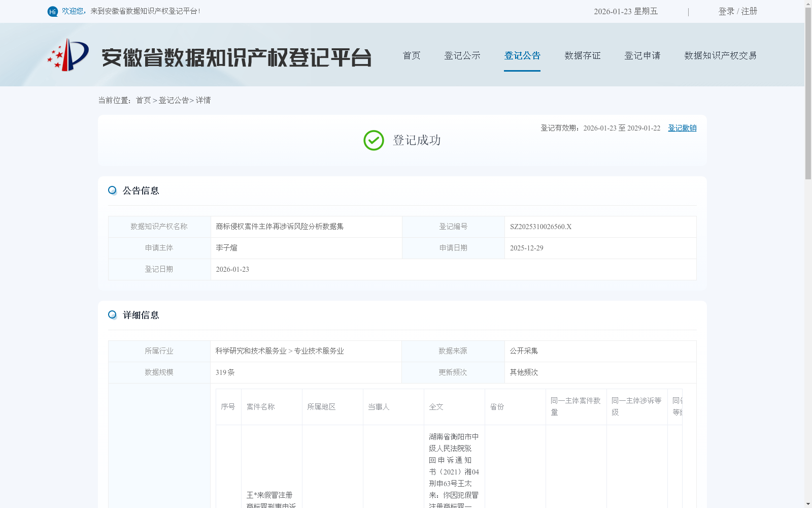Click the 申请日期 field label
The image size is (812, 508).
pyautogui.click(x=453, y=248)
